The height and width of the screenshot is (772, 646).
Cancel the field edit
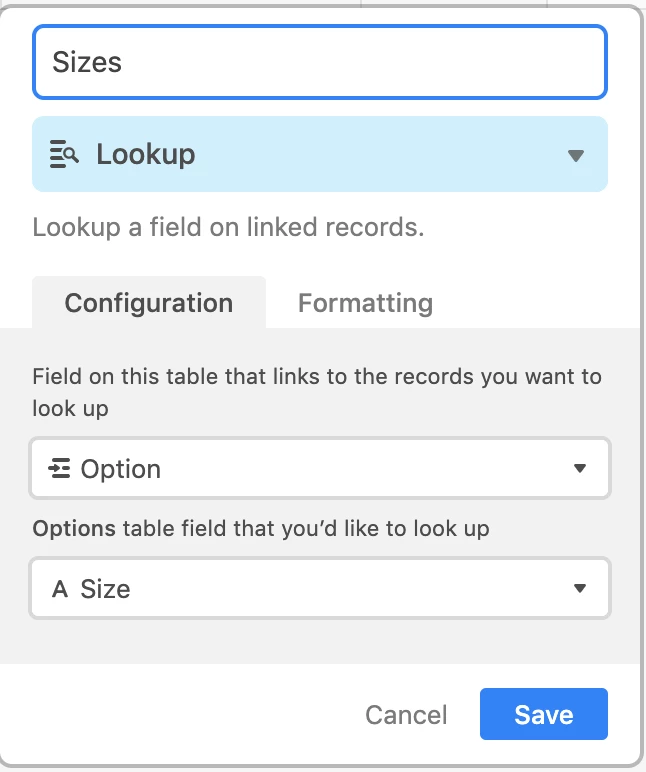click(x=406, y=715)
